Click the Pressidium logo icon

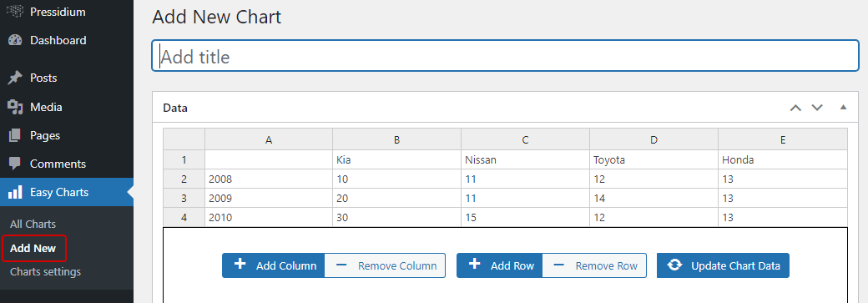tap(16, 11)
